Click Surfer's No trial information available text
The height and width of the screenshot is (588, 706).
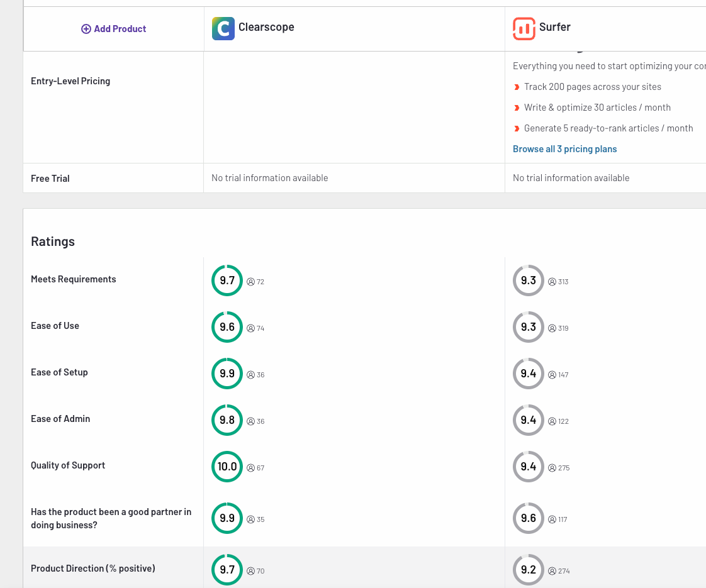pyautogui.click(x=571, y=178)
